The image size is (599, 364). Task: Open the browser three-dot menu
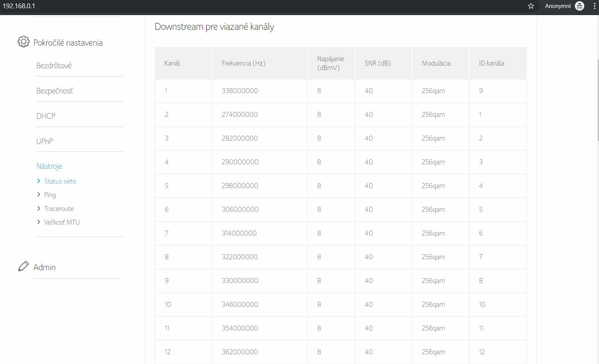pyautogui.click(x=595, y=6)
